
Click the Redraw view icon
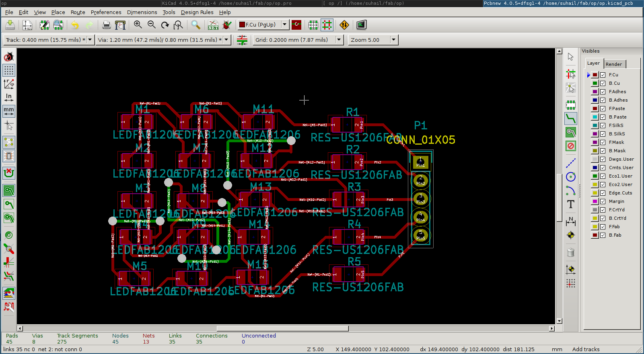pos(165,25)
